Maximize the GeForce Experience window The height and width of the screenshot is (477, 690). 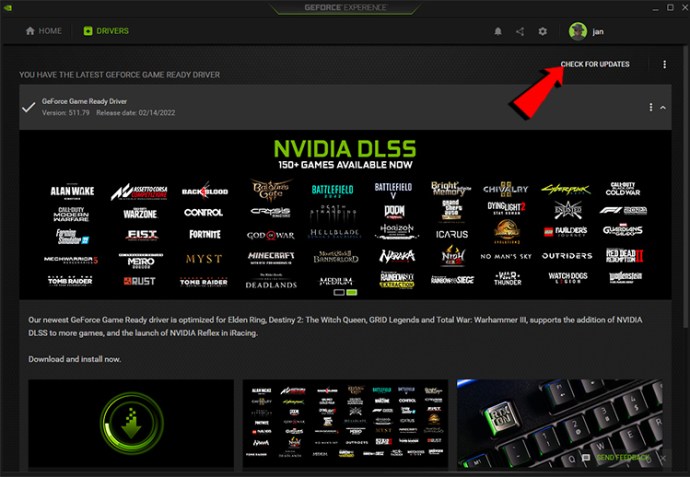click(670, 7)
